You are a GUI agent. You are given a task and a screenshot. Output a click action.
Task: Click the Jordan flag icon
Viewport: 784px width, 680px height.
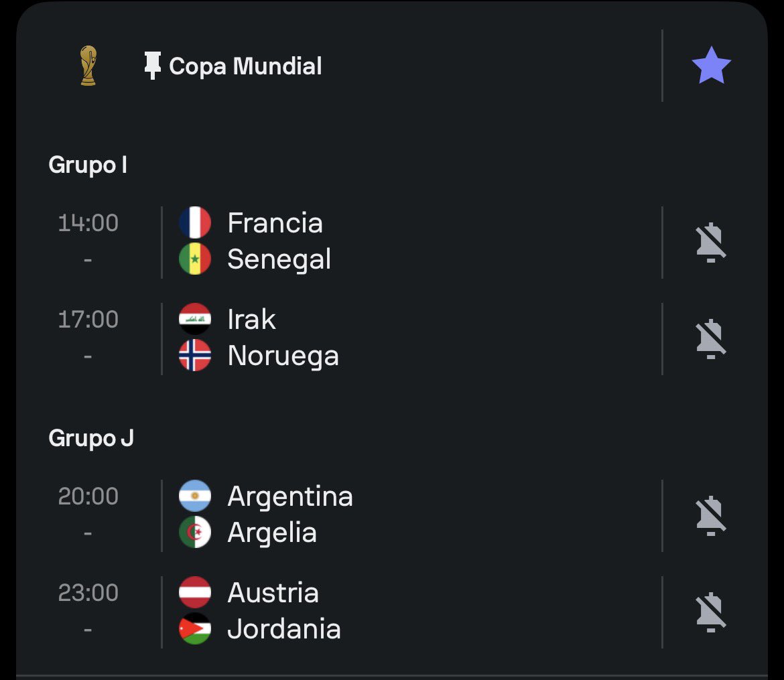(x=195, y=629)
